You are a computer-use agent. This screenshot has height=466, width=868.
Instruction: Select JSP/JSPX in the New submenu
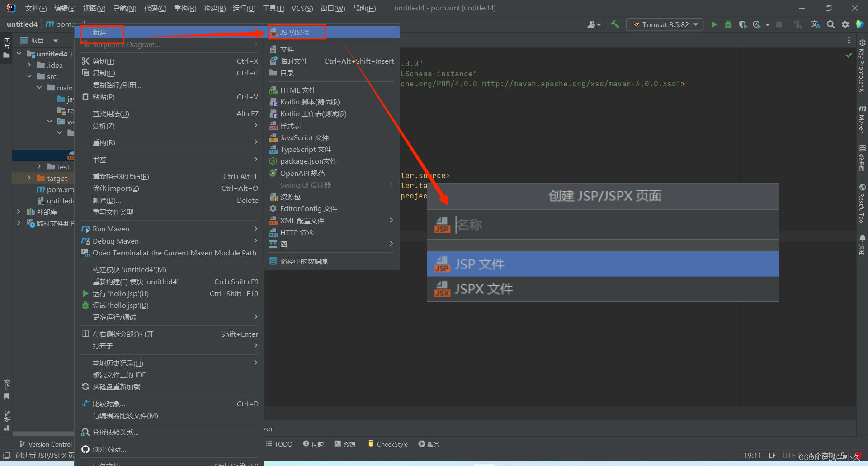click(x=331, y=32)
